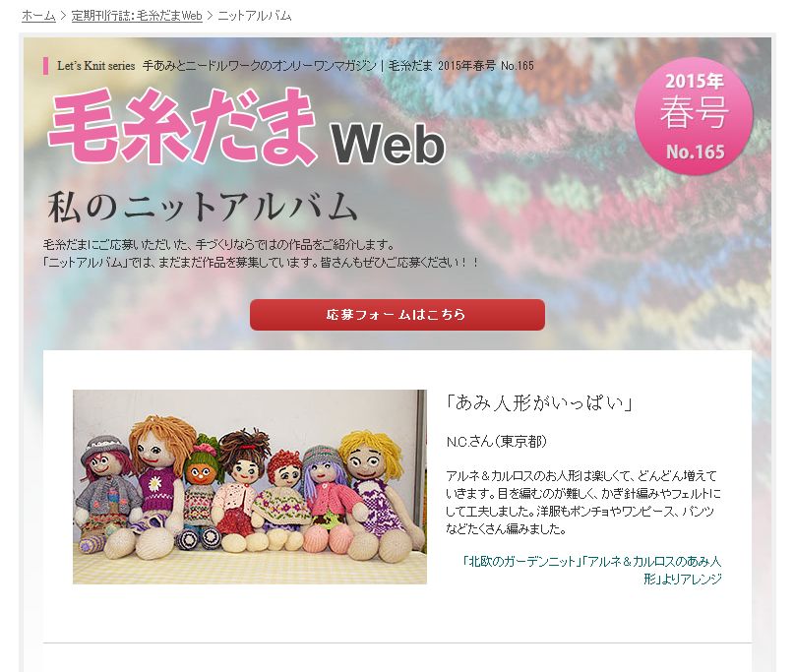Open the 「北欧のガーデンニット」 source link
The image size is (794, 672).
(x=521, y=561)
